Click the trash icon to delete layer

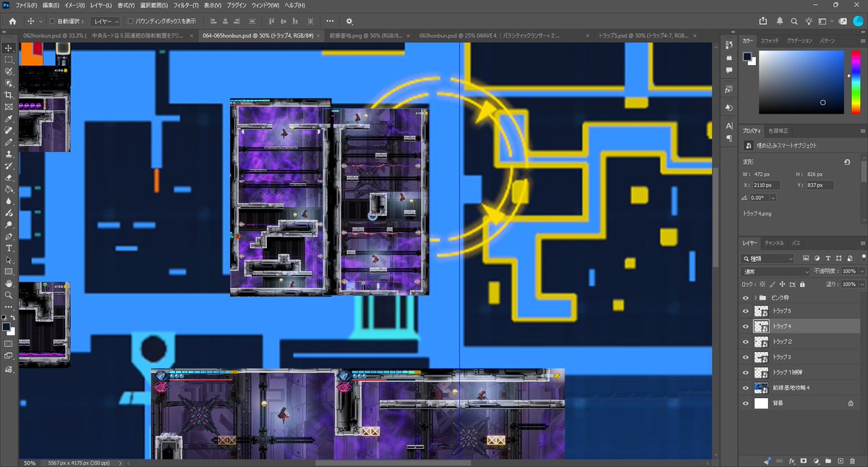point(851,460)
